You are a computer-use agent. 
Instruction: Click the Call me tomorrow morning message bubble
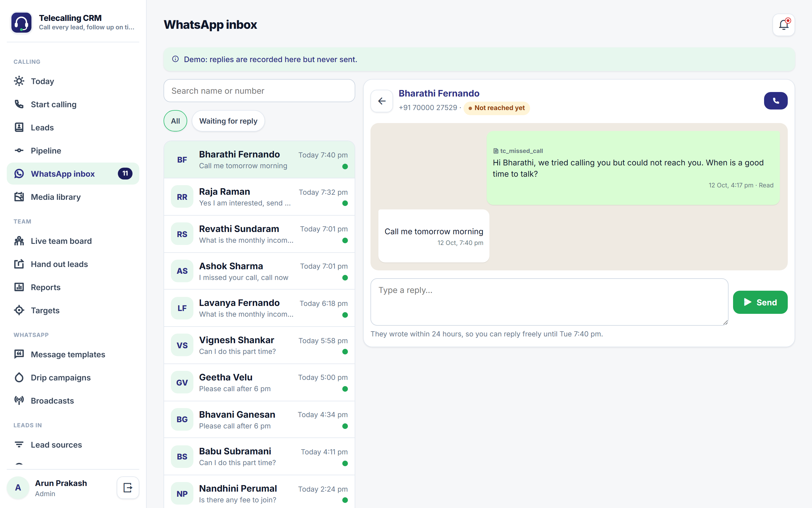click(x=434, y=236)
